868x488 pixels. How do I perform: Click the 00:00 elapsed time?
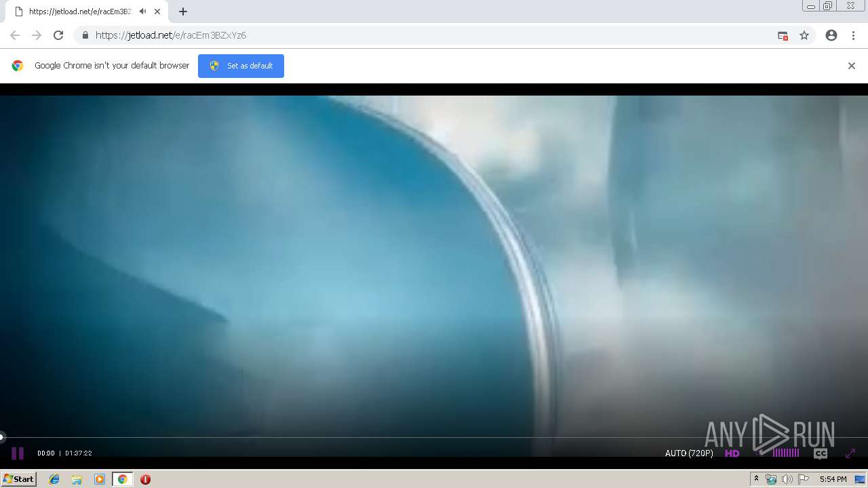[x=46, y=453]
